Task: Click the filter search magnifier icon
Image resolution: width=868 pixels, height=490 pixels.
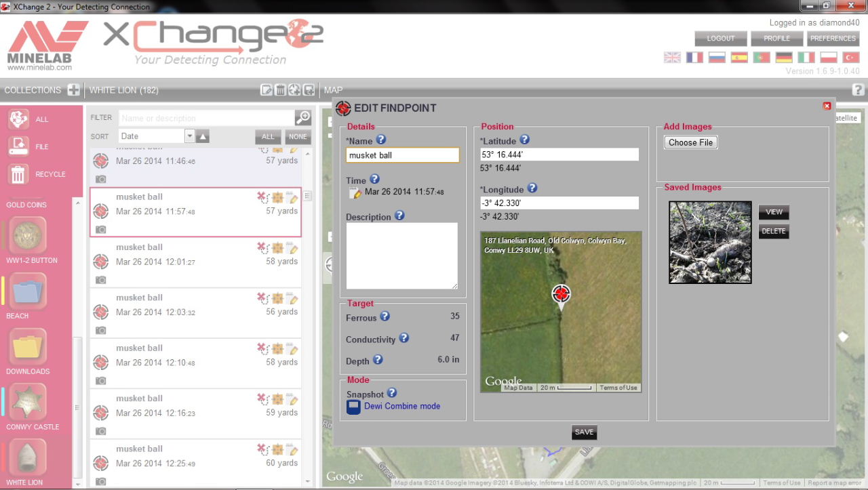Action: coord(302,117)
